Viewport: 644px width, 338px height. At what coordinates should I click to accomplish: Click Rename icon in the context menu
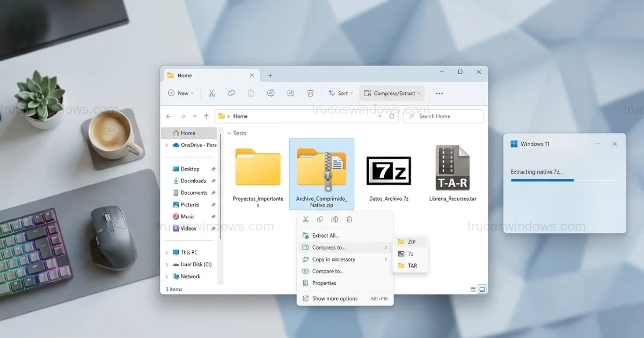[334, 219]
